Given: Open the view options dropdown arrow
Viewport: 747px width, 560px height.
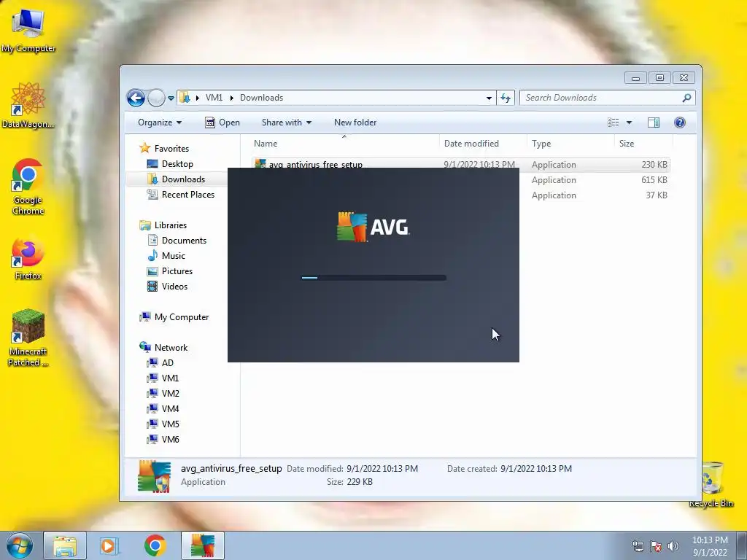Looking at the screenshot, I should pos(629,122).
